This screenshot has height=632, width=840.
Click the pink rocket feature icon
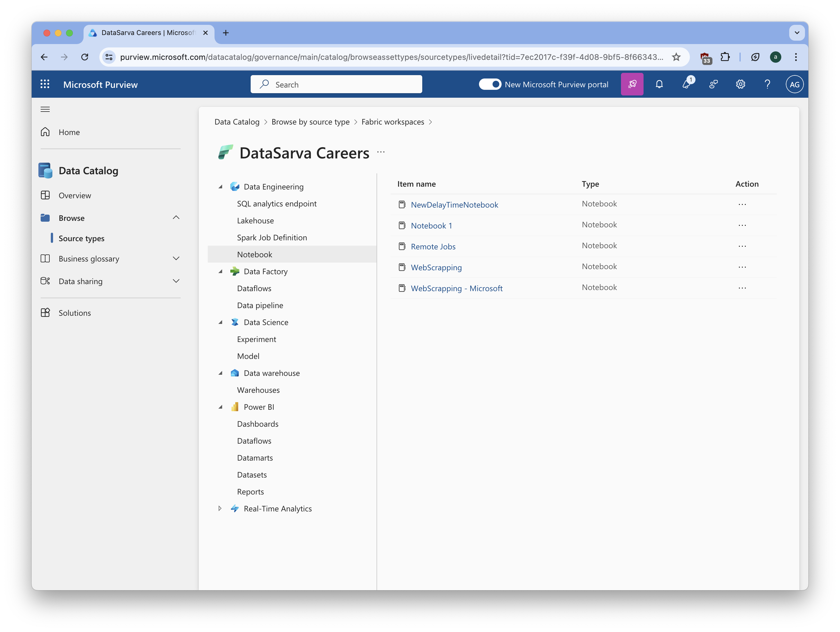point(632,84)
